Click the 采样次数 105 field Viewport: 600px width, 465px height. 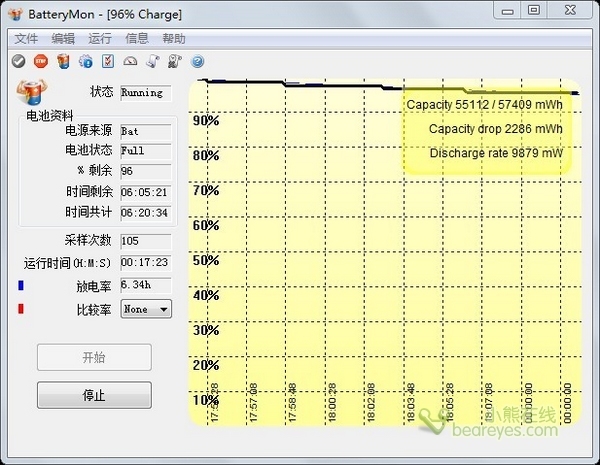[x=146, y=241]
